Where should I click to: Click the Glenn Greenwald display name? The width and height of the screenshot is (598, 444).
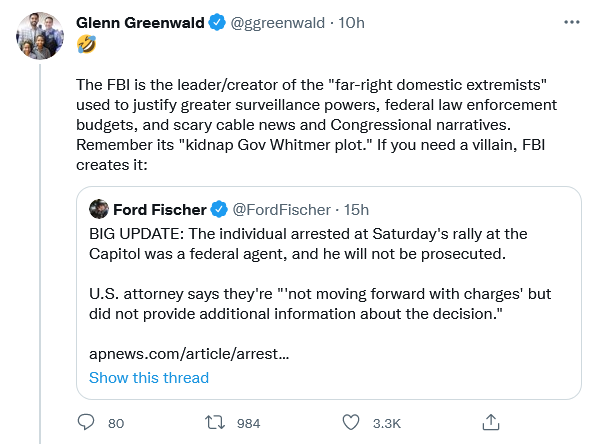point(140,23)
